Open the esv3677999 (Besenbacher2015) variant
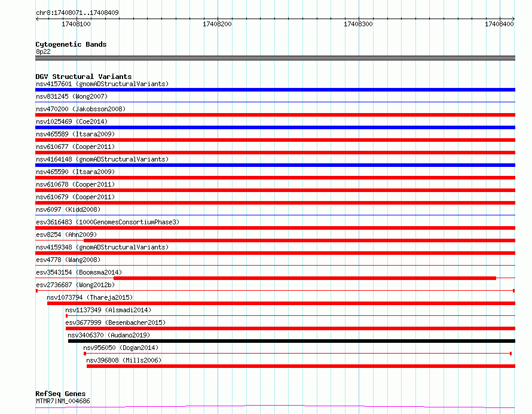This screenshot has width=532, height=414. (115, 322)
